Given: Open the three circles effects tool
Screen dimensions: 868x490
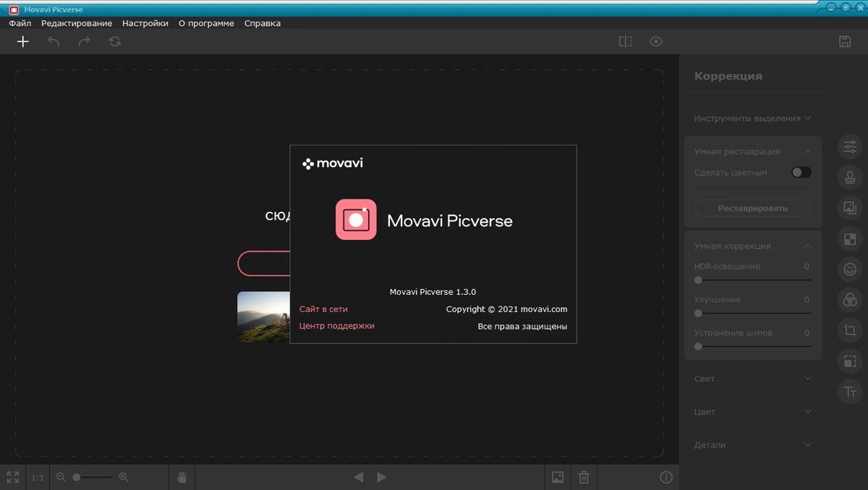Looking at the screenshot, I should pos(850,300).
